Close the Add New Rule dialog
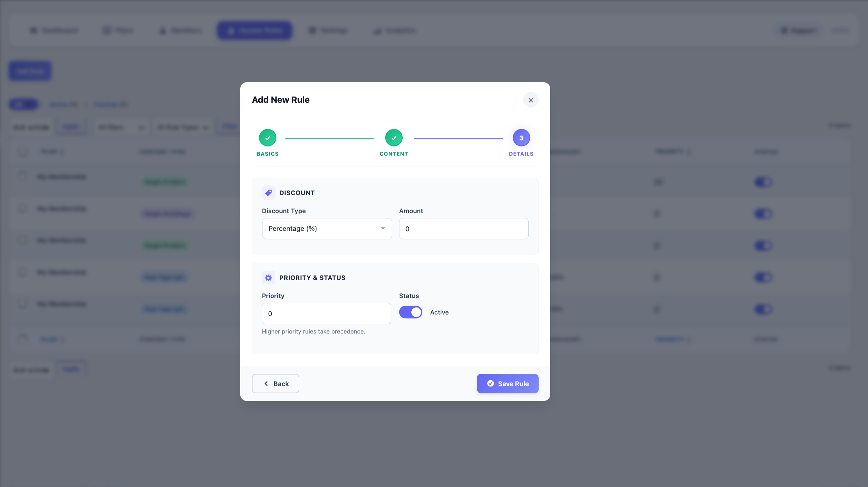The height and width of the screenshot is (487, 868). (531, 100)
